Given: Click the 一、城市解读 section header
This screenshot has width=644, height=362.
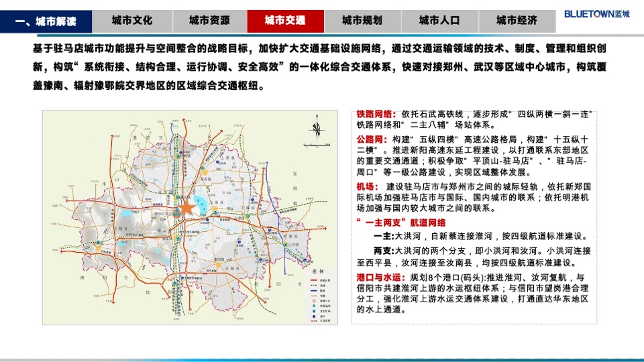Looking at the screenshot, I should click(x=45, y=21).
